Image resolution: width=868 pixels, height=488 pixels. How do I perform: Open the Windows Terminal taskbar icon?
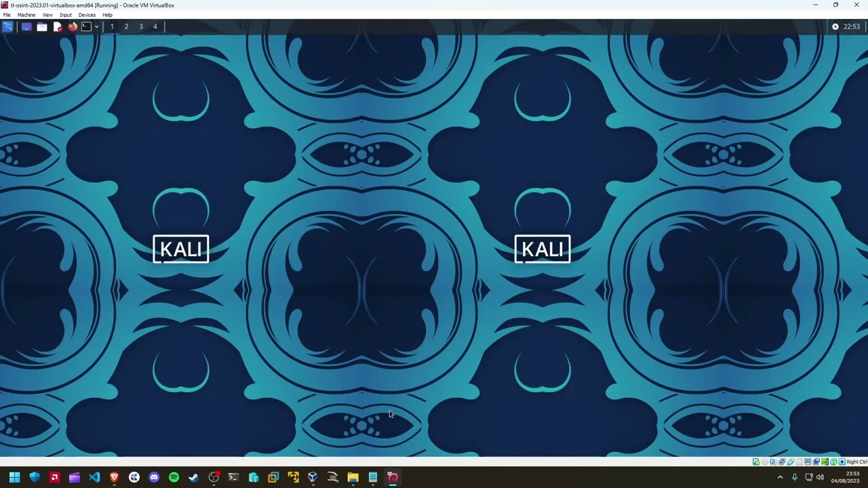[x=233, y=477]
